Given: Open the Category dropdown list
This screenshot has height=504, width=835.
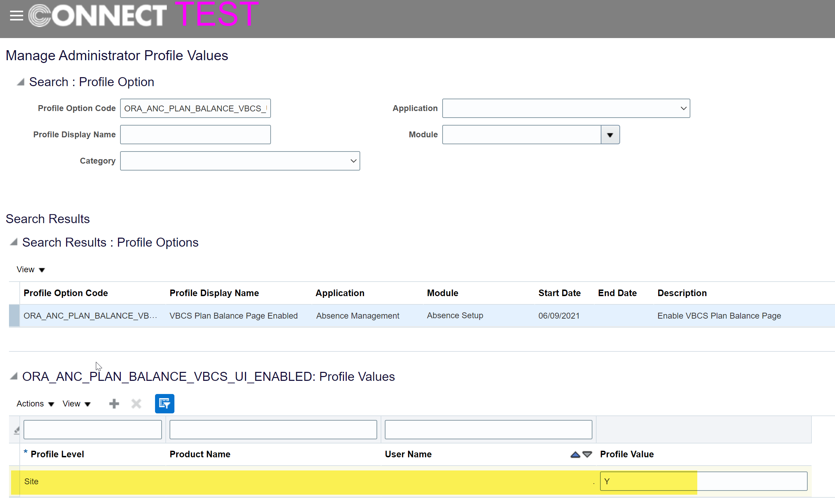Looking at the screenshot, I should tap(353, 161).
